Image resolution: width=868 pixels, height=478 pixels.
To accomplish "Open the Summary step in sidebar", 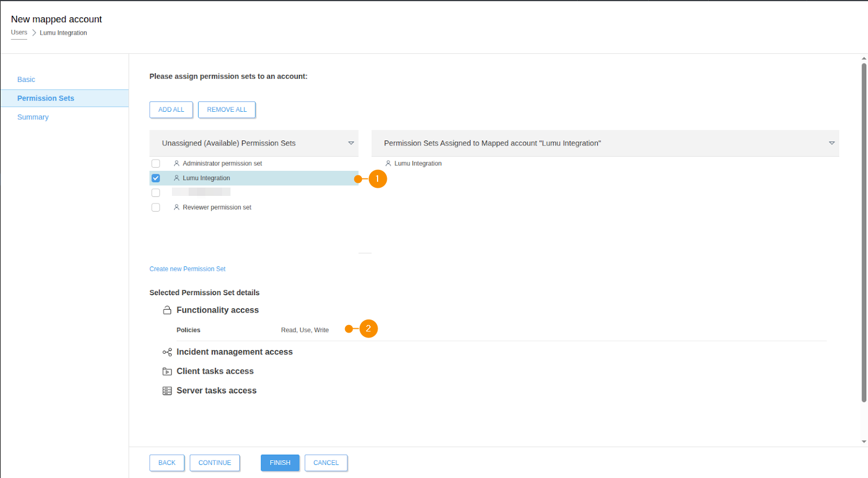I will 33,117.
